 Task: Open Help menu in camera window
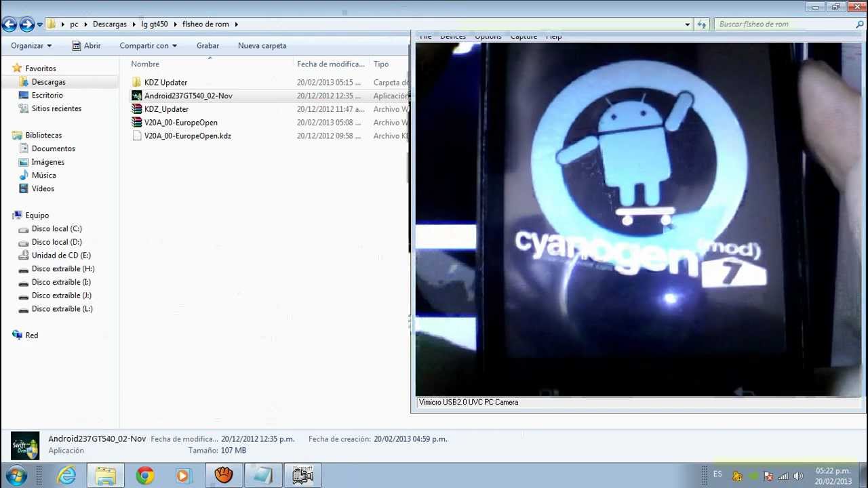click(x=553, y=37)
